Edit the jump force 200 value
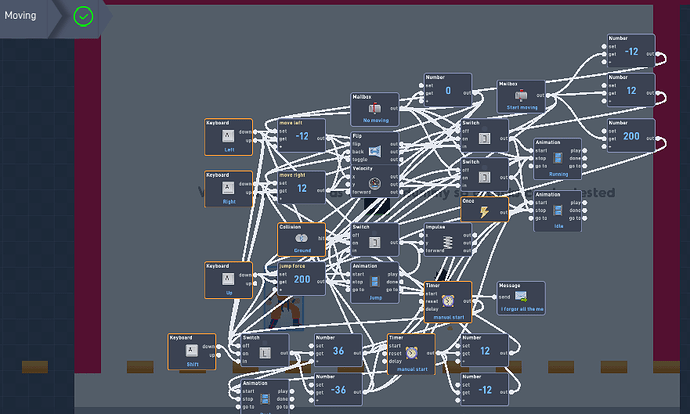Viewport: 690px width, 414px height. point(302,279)
